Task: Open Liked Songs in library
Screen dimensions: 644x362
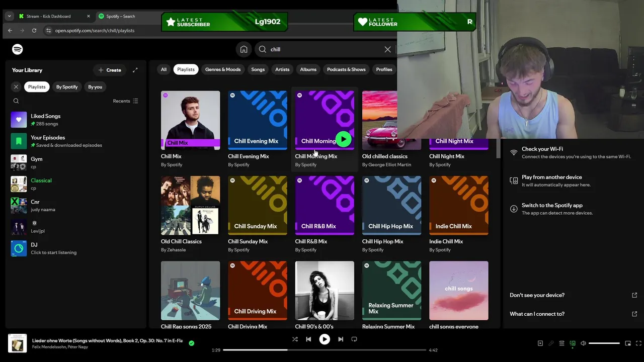Action: click(75, 120)
